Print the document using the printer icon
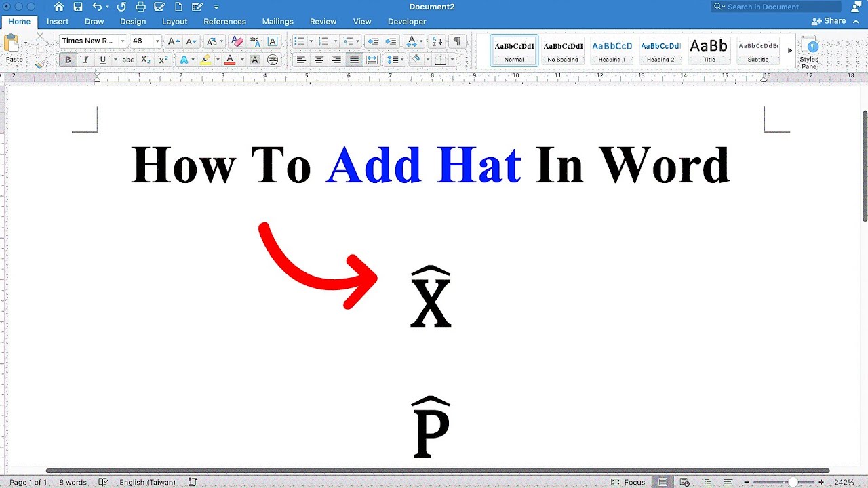 tap(140, 7)
